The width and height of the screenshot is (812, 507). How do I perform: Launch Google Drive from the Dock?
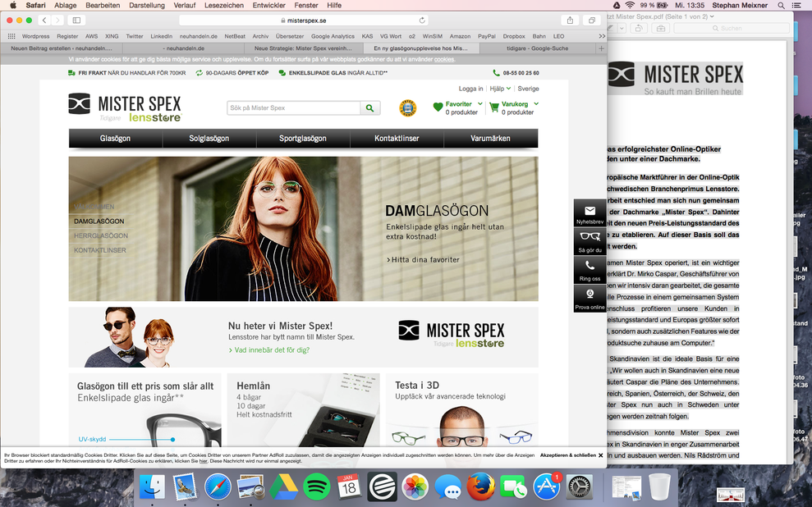(284, 486)
